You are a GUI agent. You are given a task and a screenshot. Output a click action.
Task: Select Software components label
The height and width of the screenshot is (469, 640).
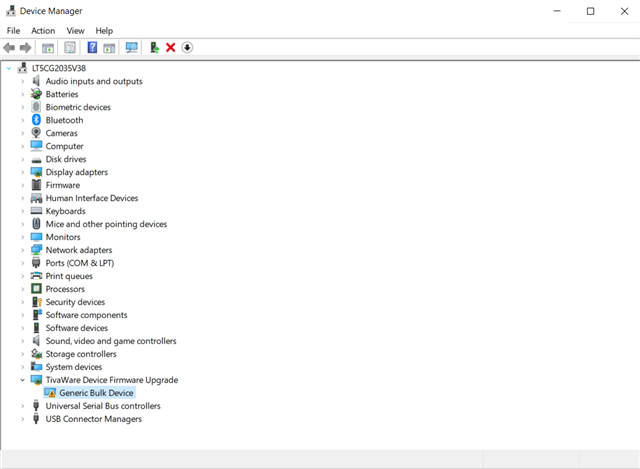click(x=87, y=315)
